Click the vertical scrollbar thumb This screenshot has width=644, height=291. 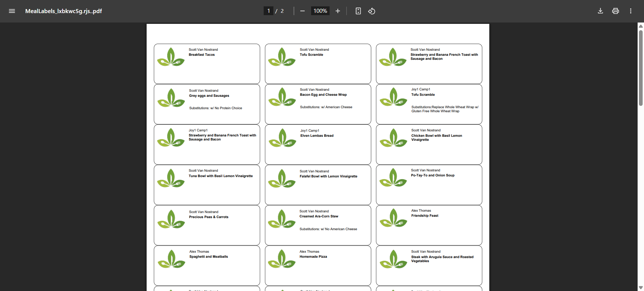pyautogui.click(x=641, y=68)
